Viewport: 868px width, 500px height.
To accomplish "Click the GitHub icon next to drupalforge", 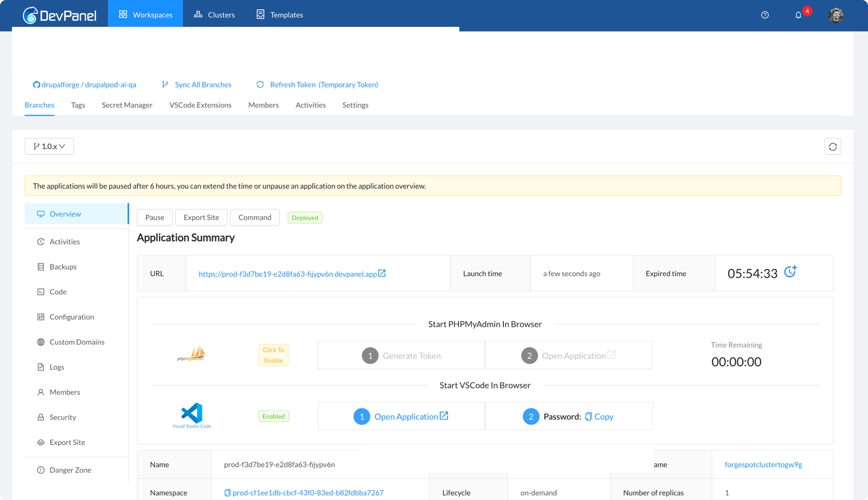I will (x=36, y=84).
